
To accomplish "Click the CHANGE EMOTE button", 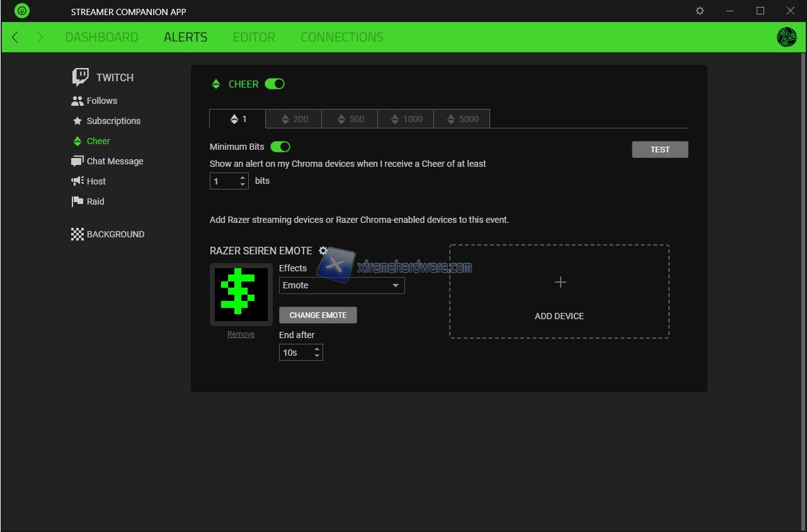I will click(x=318, y=315).
